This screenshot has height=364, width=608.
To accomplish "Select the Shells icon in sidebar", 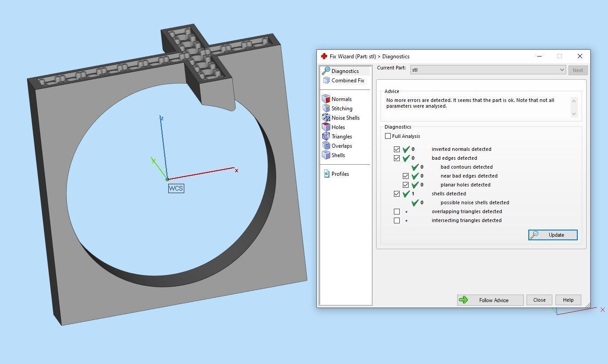I will tap(326, 155).
